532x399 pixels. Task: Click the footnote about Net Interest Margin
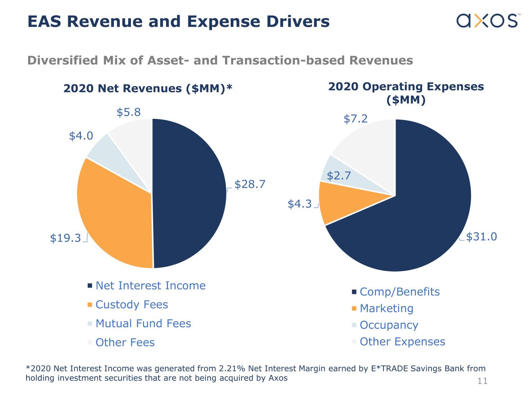[x=255, y=373]
